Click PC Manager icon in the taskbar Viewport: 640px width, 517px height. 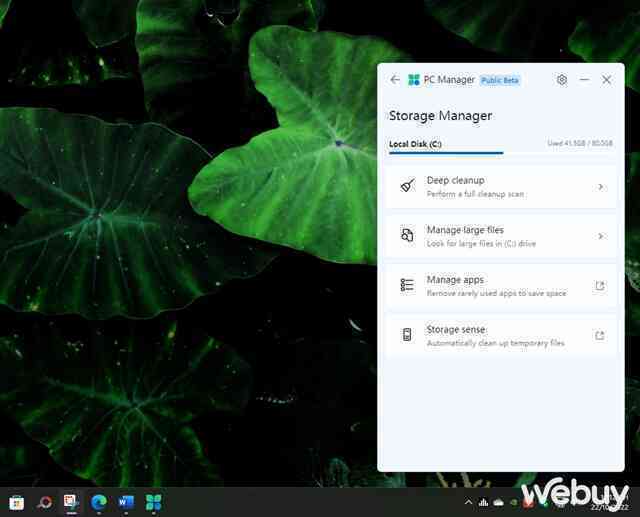153,502
